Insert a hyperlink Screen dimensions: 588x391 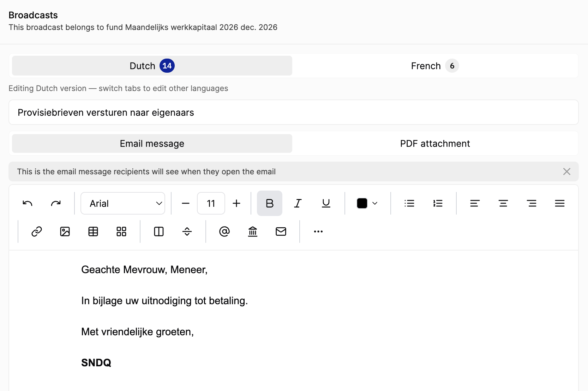37,231
